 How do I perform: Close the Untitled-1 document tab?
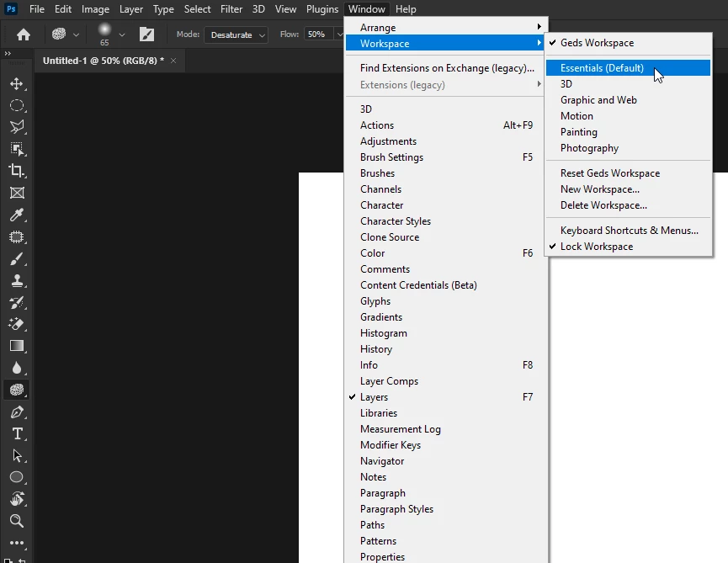click(x=173, y=61)
